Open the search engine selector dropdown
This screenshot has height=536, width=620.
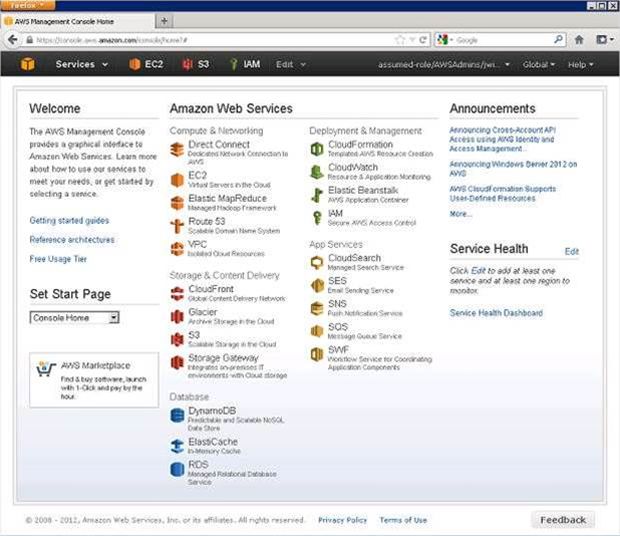(445, 40)
